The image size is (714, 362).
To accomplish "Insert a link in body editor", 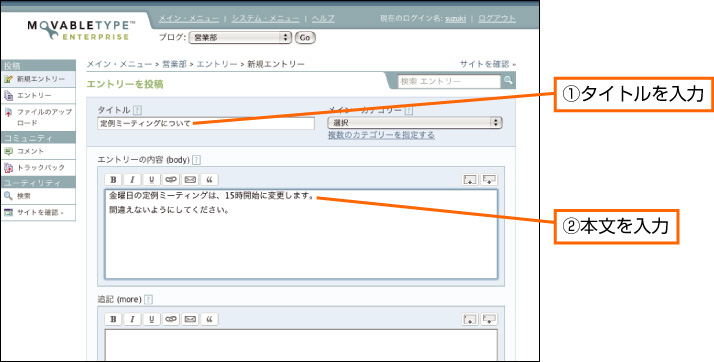I will 171,179.
